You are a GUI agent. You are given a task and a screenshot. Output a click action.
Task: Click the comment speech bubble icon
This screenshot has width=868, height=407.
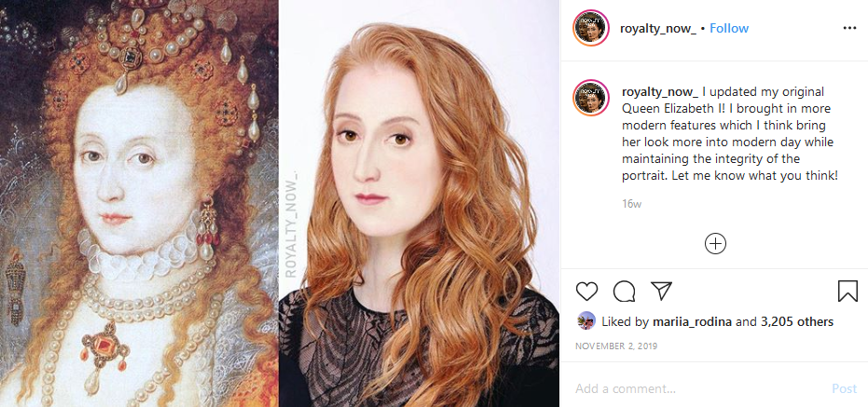coord(625,291)
